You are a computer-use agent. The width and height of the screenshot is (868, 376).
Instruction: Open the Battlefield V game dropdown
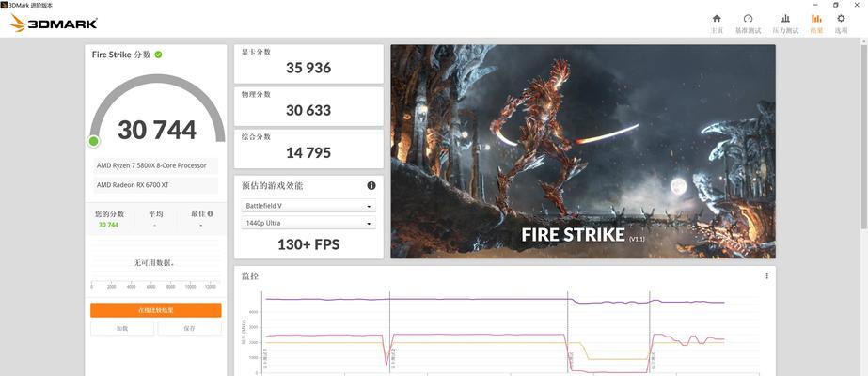(x=308, y=206)
